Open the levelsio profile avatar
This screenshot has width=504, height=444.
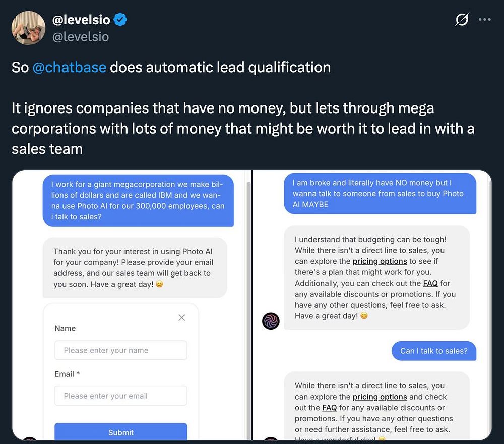28,28
